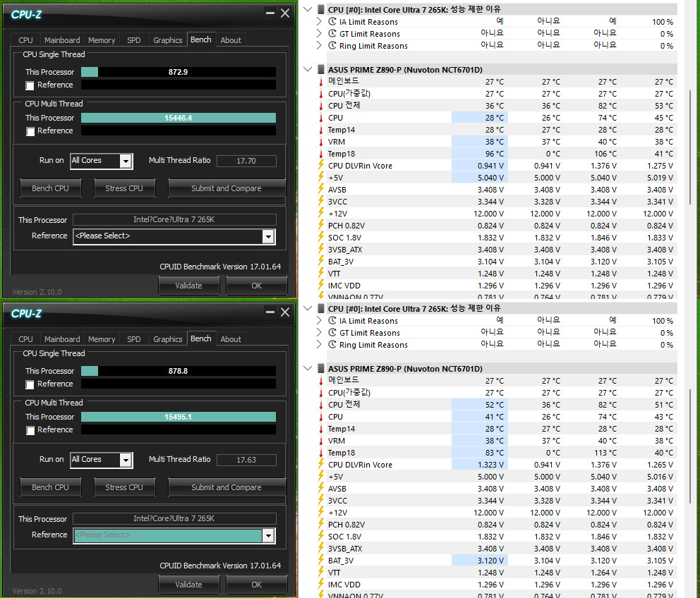Click lightning icon beside IMC VDD in upper panel

point(320,285)
